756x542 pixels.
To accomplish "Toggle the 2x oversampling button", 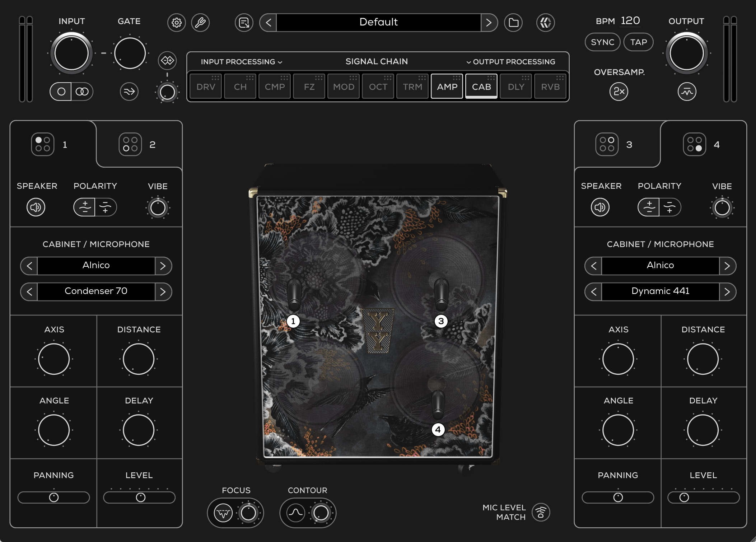I will coord(619,92).
